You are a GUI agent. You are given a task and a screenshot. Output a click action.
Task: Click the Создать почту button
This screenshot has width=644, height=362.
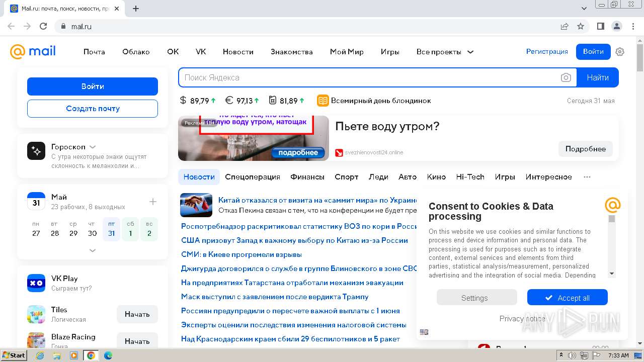point(93,109)
